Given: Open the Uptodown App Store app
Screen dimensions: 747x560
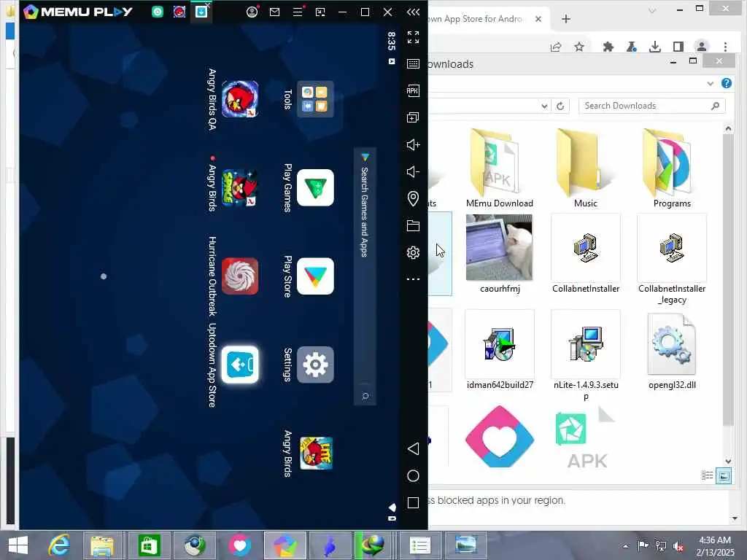Looking at the screenshot, I should point(240,365).
